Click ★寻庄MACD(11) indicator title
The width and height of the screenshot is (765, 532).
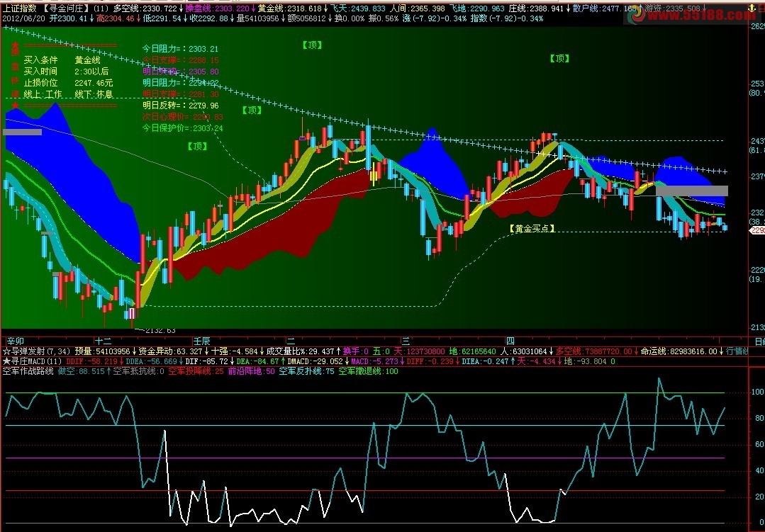coord(32,361)
